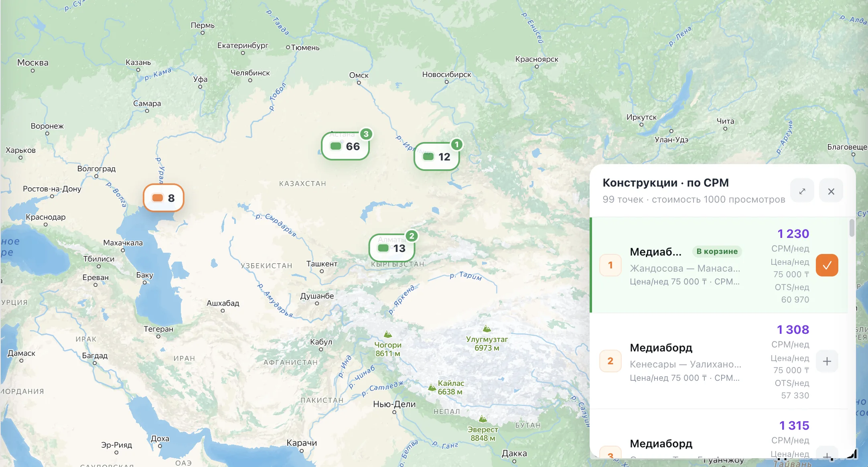The image size is (868, 467).
Task: Close the Конструкции по CPM panel
Action: (831, 191)
